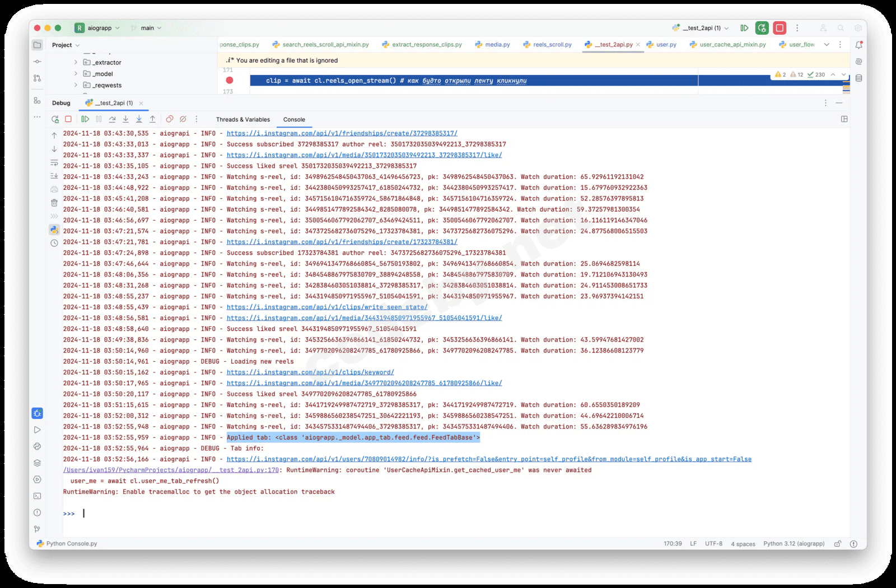Show hidden editor tabs list
The width and height of the screenshot is (896, 588).
tap(827, 45)
